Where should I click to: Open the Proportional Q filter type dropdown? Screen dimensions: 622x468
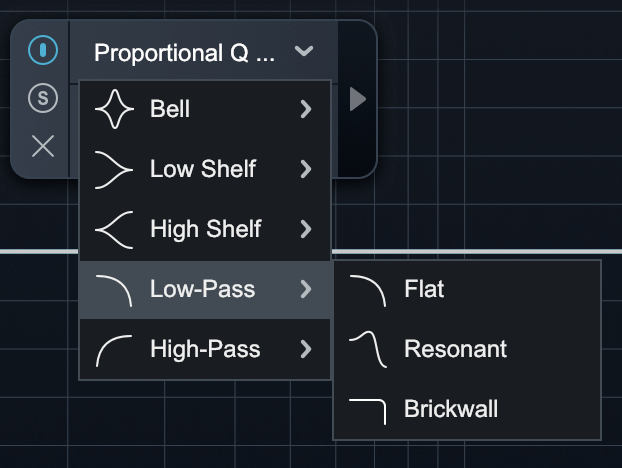(x=203, y=52)
